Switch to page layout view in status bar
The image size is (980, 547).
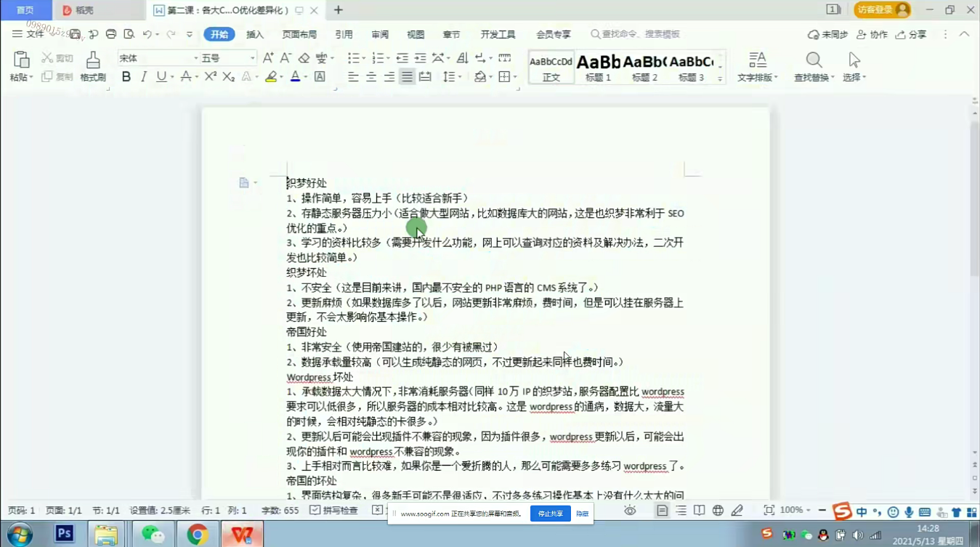[x=662, y=511]
